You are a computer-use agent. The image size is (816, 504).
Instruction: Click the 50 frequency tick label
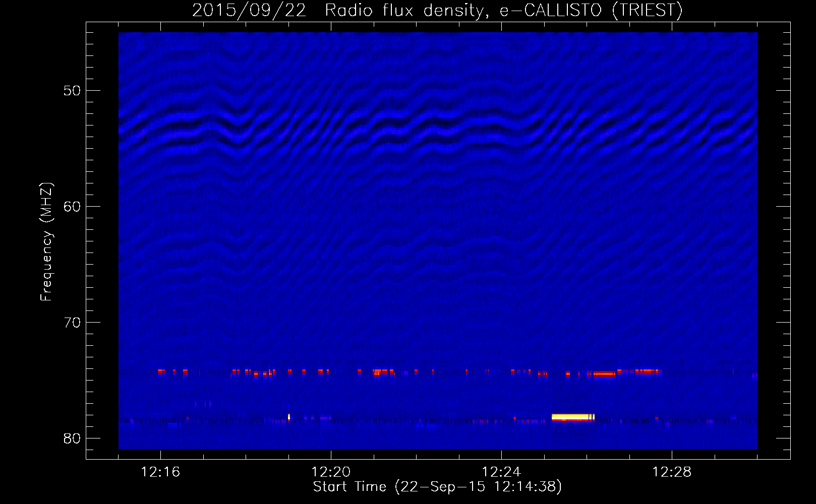[72, 91]
